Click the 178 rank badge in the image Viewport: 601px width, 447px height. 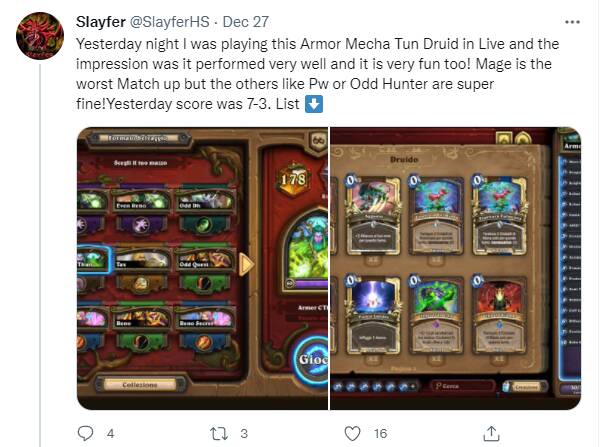[x=293, y=179]
